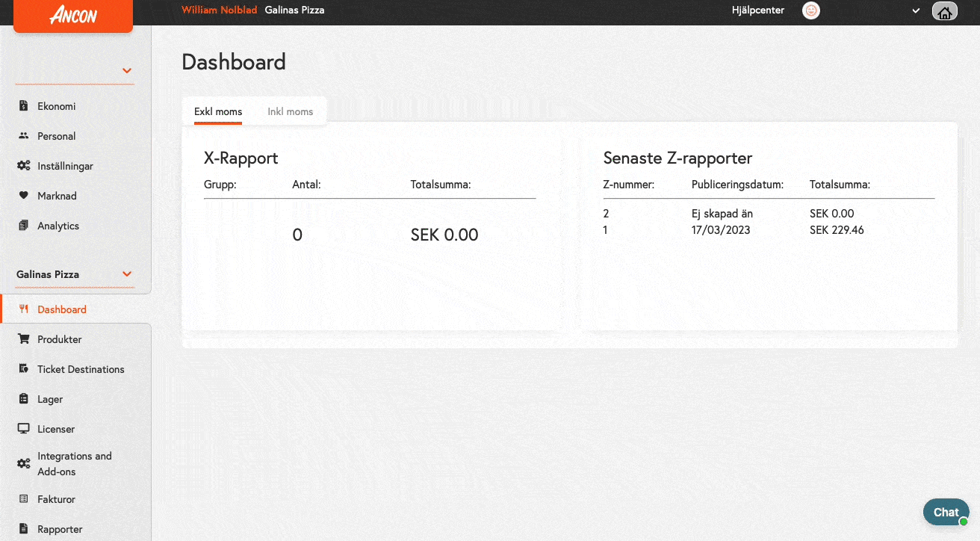The height and width of the screenshot is (541, 980).
Task: Click the Analytics documents icon
Action: (x=23, y=226)
